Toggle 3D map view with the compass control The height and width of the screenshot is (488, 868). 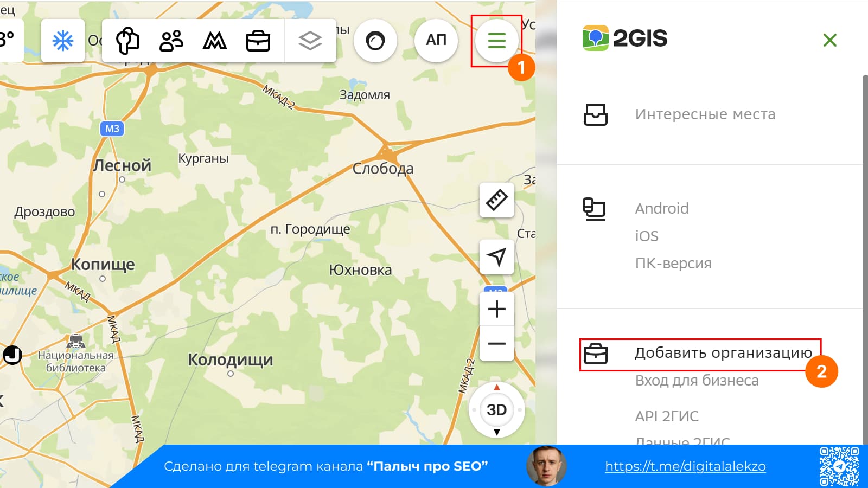496,410
